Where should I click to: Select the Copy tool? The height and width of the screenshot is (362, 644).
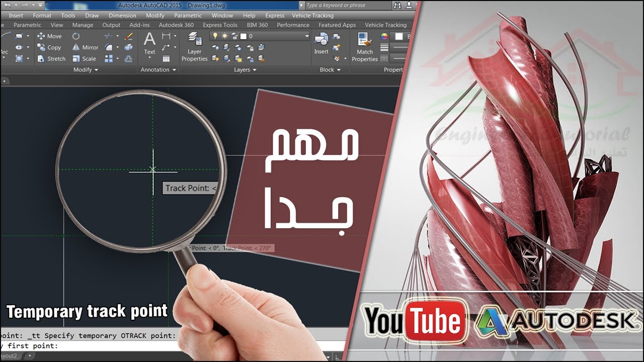click(49, 47)
